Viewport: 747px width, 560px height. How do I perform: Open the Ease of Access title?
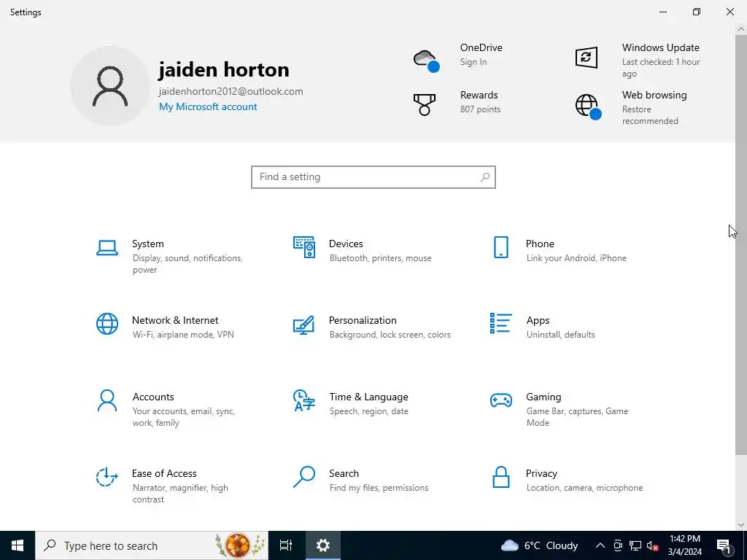164,473
